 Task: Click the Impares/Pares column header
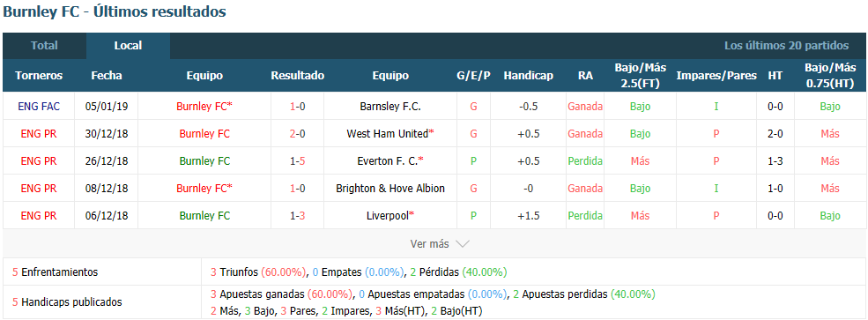point(716,76)
